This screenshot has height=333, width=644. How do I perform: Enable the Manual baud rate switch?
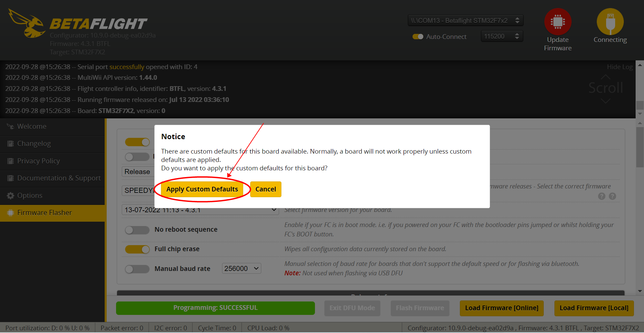pyautogui.click(x=137, y=269)
